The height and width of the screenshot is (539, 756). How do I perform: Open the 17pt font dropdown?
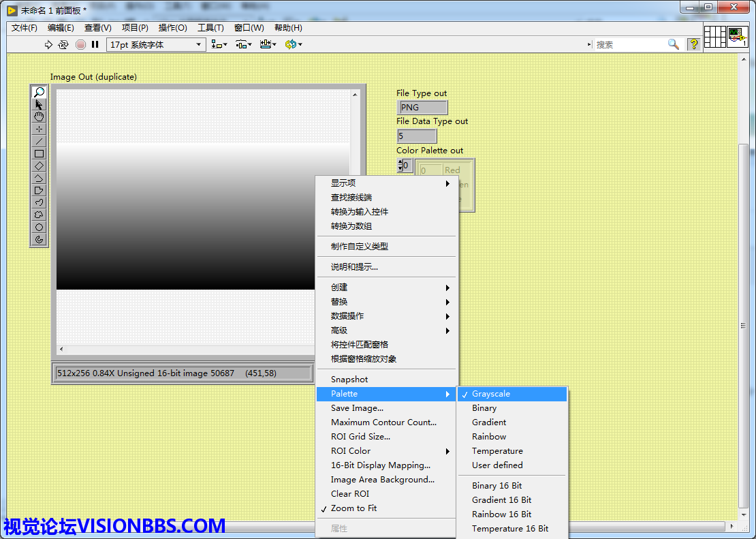pos(156,44)
